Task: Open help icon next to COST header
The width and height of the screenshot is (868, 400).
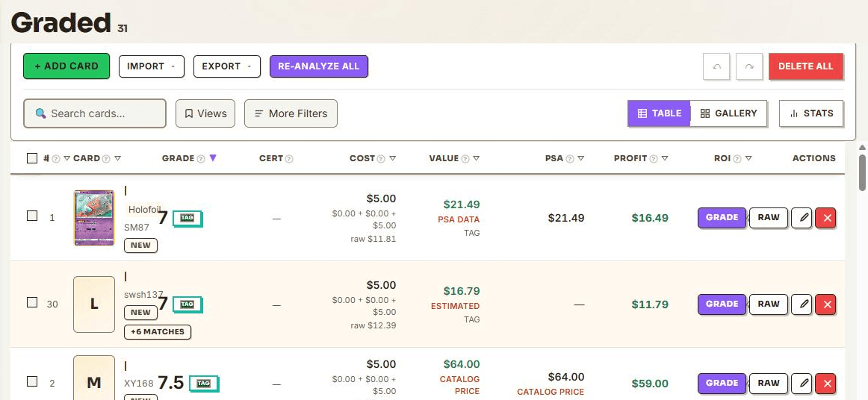Action: 382,159
